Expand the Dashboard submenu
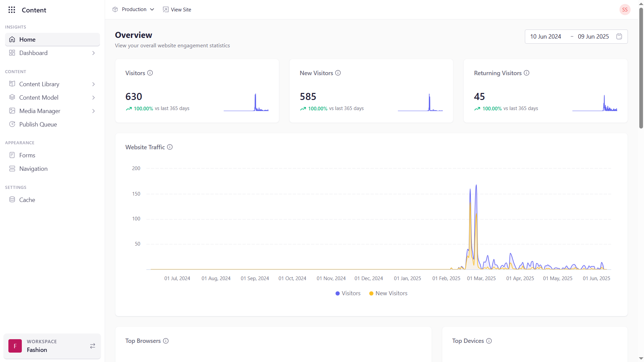 (93, 53)
